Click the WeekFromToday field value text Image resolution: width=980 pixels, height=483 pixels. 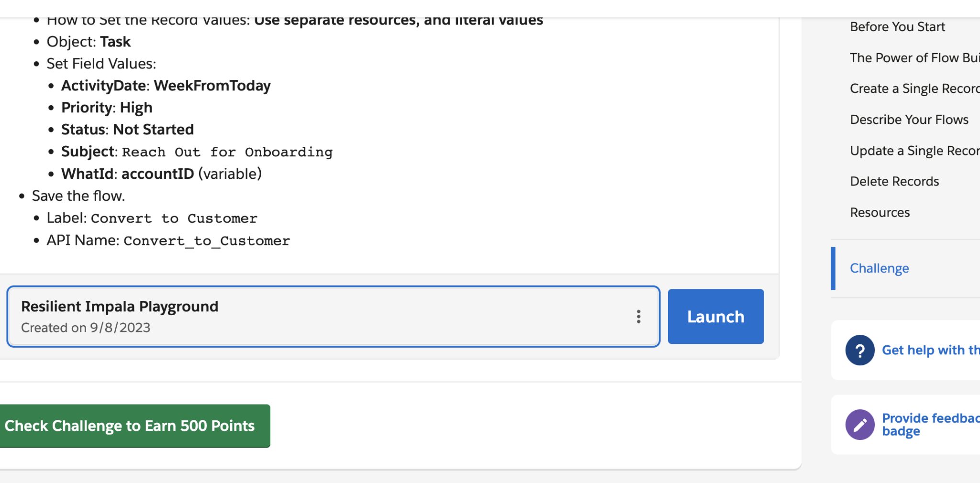coord(212,86)
